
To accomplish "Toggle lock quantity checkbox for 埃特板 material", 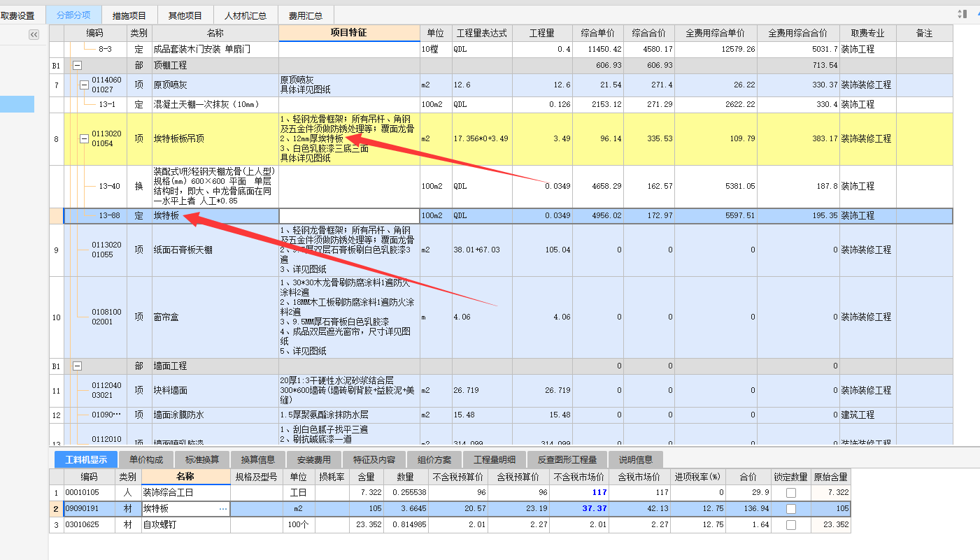I will pos(790,509).
